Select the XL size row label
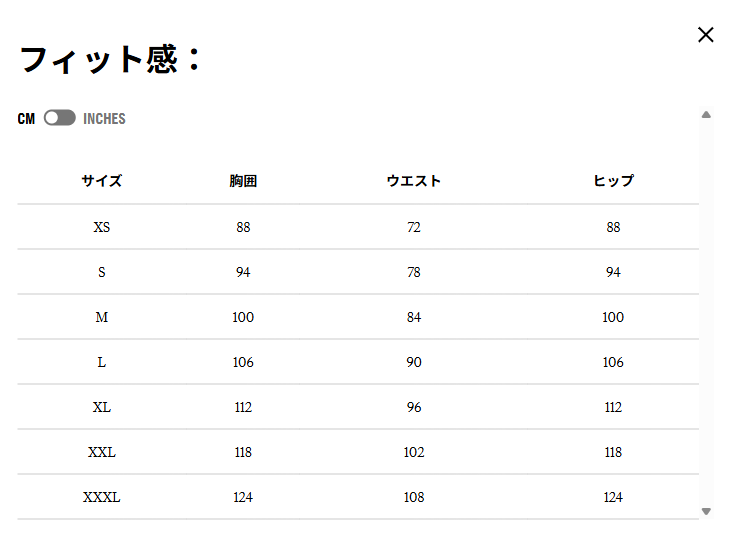732x551 pixels. coord(102,407)
